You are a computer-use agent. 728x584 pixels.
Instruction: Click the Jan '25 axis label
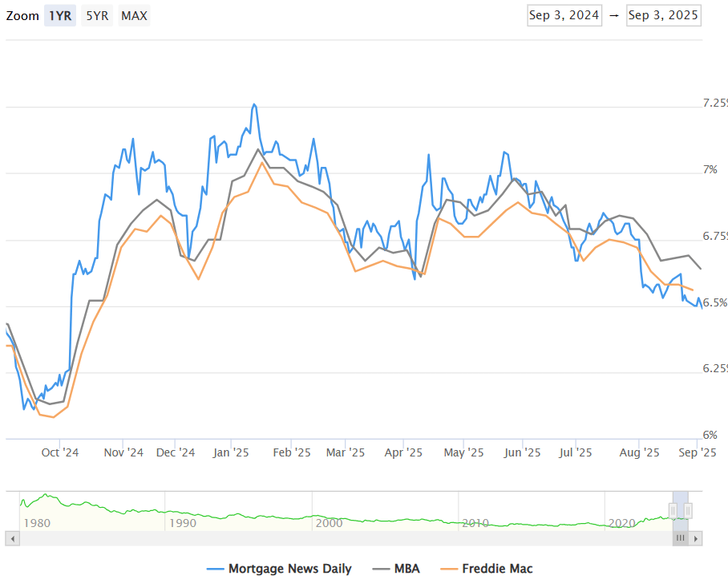[231, 452]
